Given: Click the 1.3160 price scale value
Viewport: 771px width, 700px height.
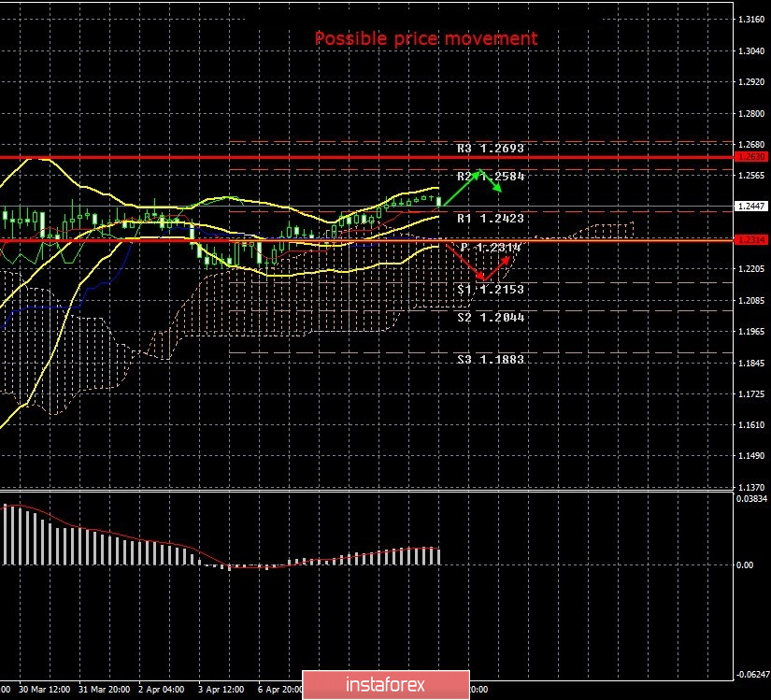Looking at the screenshot, I should coord(751,20).
